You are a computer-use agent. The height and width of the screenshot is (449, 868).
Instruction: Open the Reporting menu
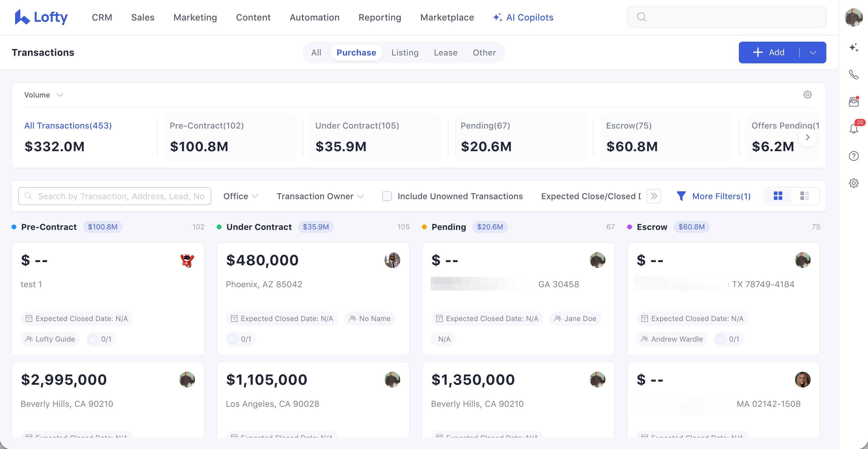coord(379,17)
